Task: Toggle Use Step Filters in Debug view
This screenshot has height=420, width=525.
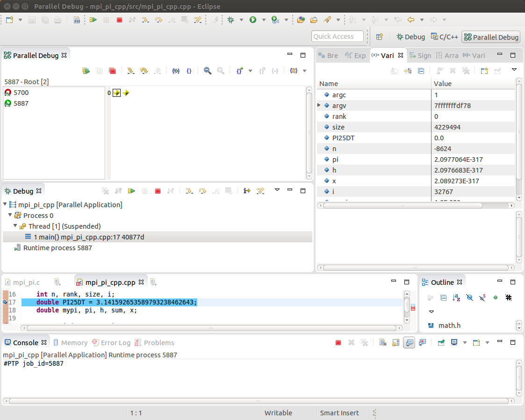Action: click(x=260, y=191)
